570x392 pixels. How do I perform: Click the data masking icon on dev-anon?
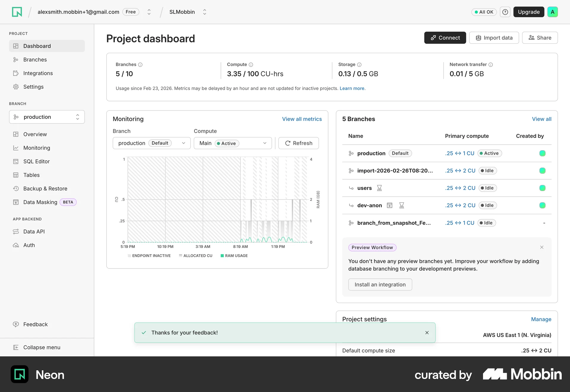coord(389,205)
